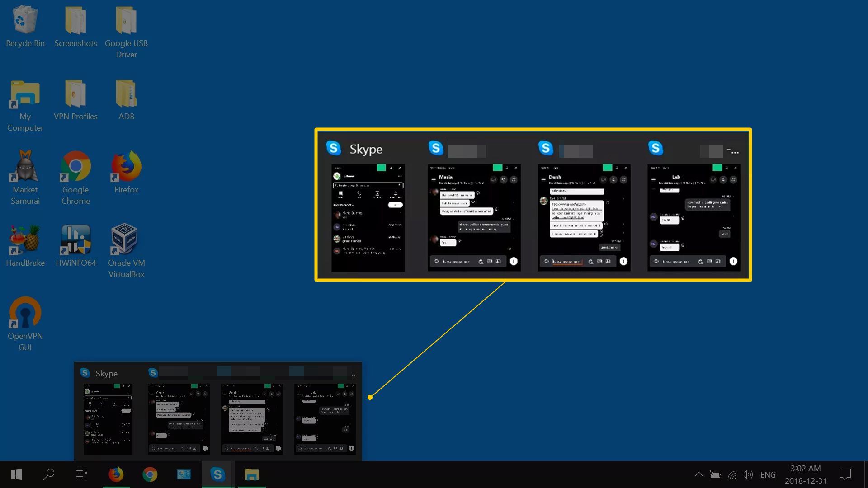Open the VPN Profiles folder

[x=75, y=100]
